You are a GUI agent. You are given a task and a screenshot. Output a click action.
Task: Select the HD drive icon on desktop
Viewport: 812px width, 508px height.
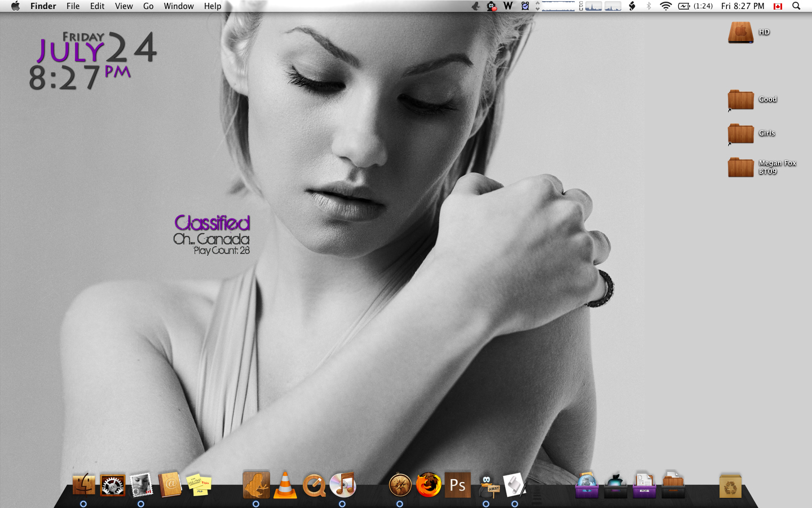pyautogui.click(x=740, y=32)
